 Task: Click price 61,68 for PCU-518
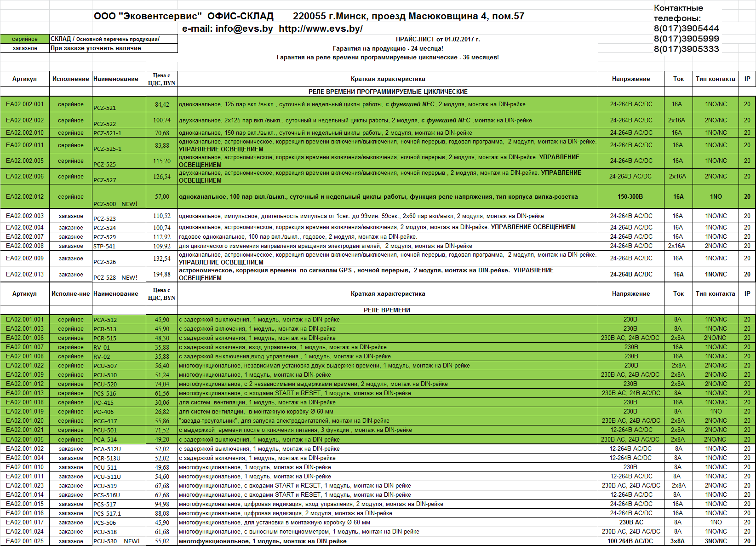tap(162, 531)
